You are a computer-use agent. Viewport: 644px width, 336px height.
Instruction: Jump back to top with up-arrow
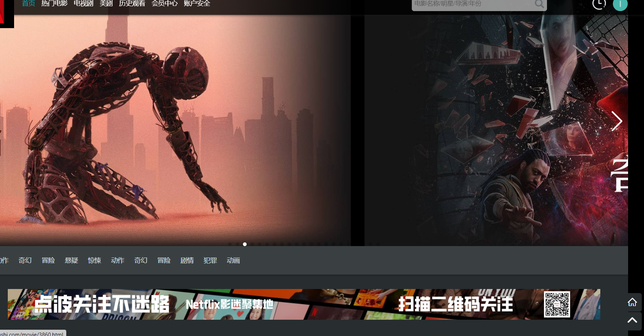(x=632, y=320)
